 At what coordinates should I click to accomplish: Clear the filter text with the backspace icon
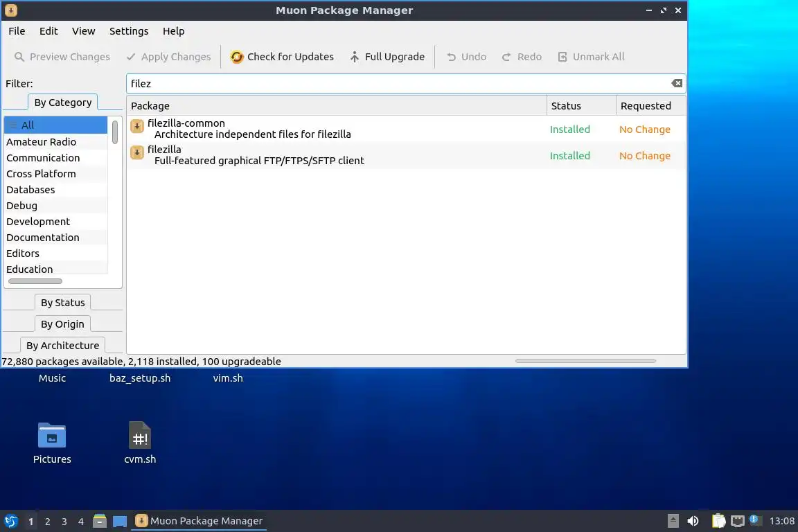(x=677, y=84)
